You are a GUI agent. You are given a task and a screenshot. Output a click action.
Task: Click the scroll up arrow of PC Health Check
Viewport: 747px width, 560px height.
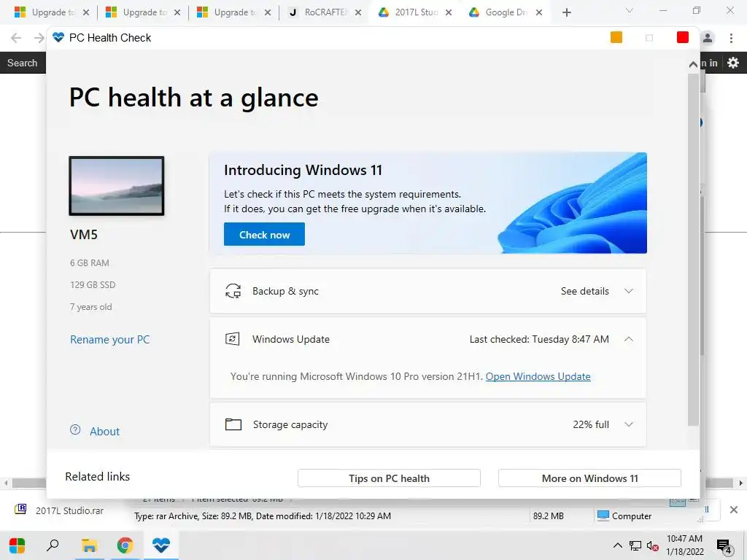[693, 64]
